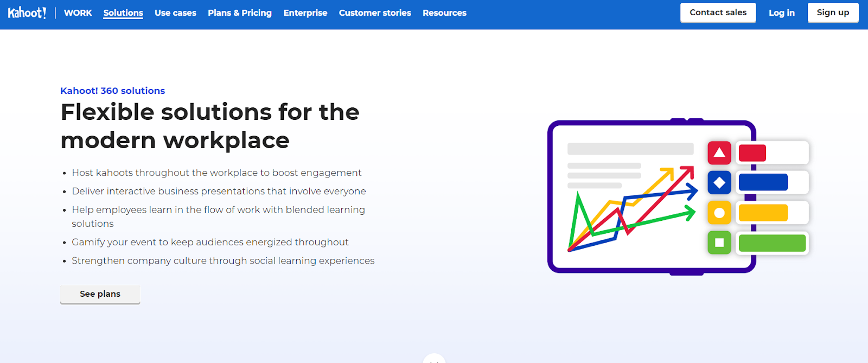Click the Kahoot! logo

[27, 12]
